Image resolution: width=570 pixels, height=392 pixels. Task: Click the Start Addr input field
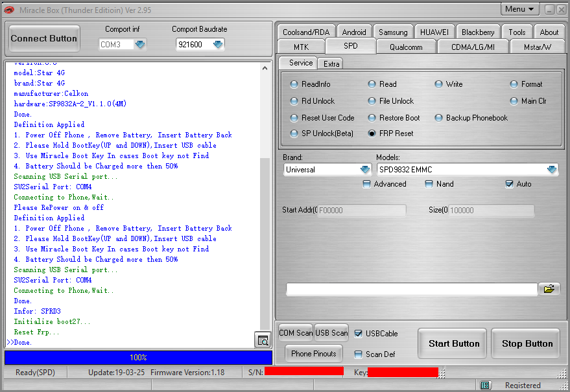[x=361, y=210]
